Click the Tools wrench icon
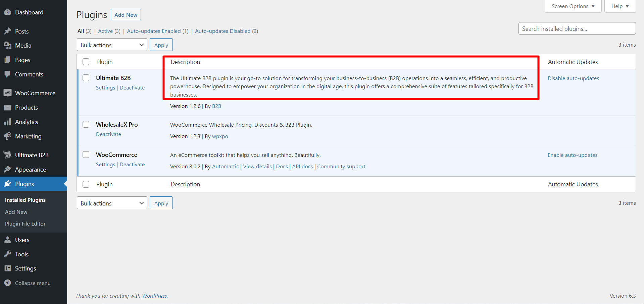This screenshot has height=304, width=644. pos(7,254)
